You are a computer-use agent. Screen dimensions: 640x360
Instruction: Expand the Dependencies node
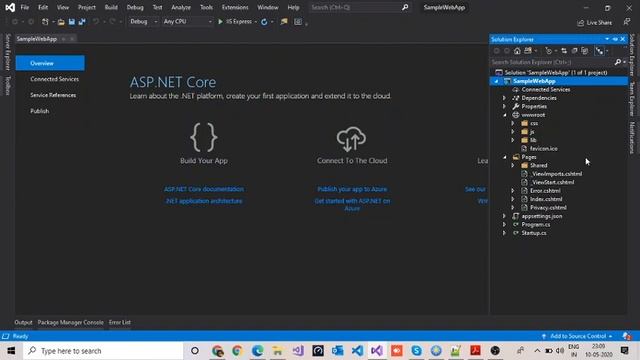point(504,98)
